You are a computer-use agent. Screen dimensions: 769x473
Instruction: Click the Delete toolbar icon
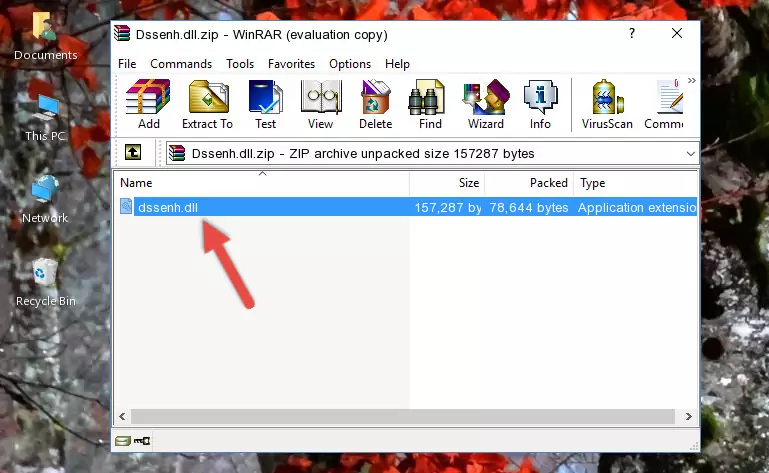(x=376, y=104)
